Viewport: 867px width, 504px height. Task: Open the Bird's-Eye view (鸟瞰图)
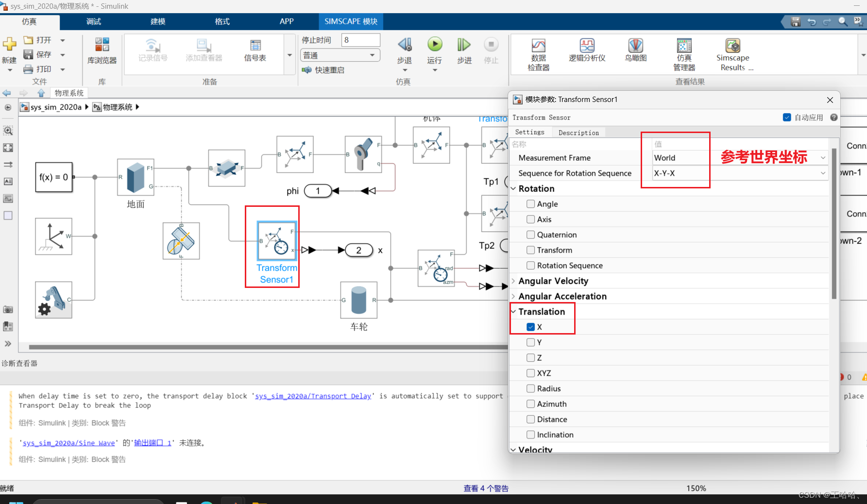click(636, 50)
